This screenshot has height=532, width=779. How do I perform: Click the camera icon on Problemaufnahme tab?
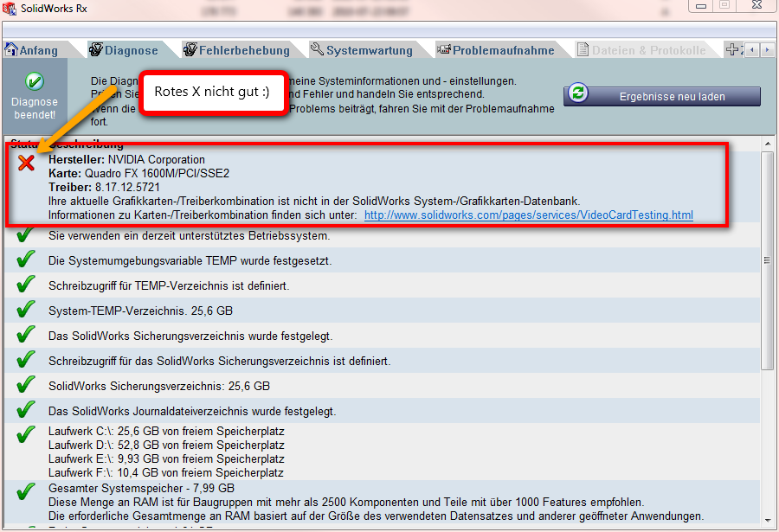coord(444,49)
